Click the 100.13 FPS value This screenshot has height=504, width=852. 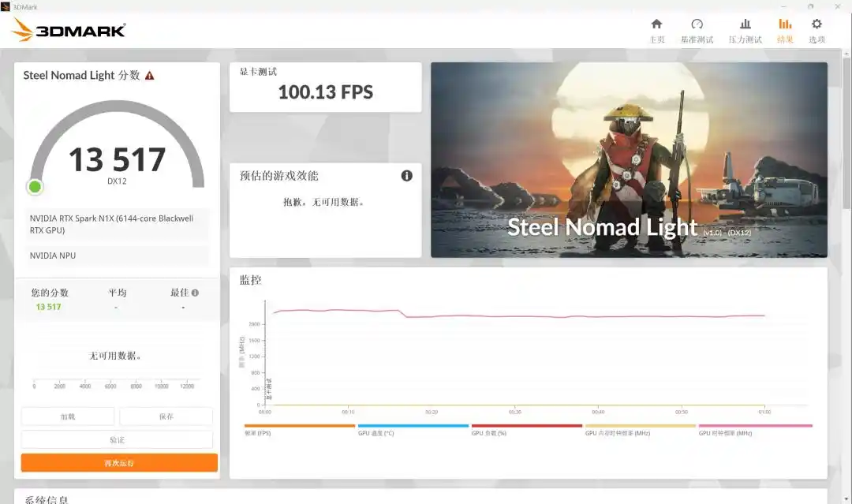click(326, 92)
